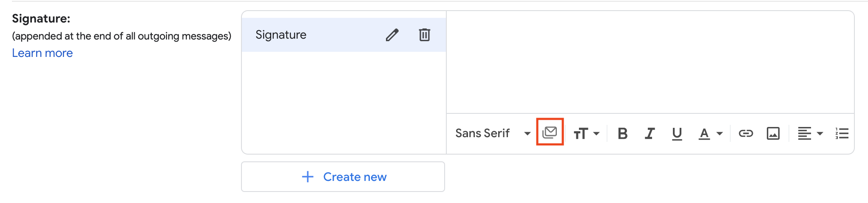The height and width of the screenshot is (203, 868).
Task: Expand the arrow beside the text size icon
Action: tap(596, 134)
